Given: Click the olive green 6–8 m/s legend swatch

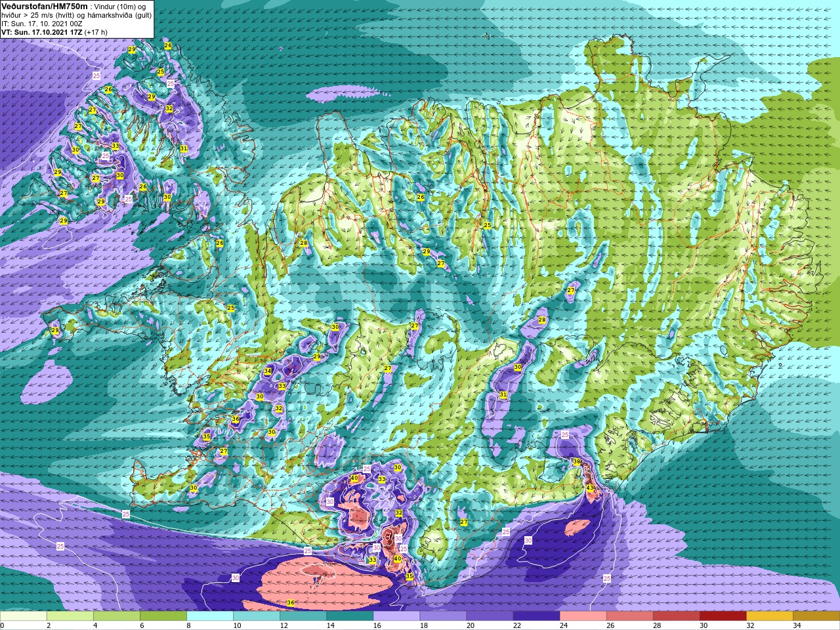Looking at the screenshot, I should point(163,616).
